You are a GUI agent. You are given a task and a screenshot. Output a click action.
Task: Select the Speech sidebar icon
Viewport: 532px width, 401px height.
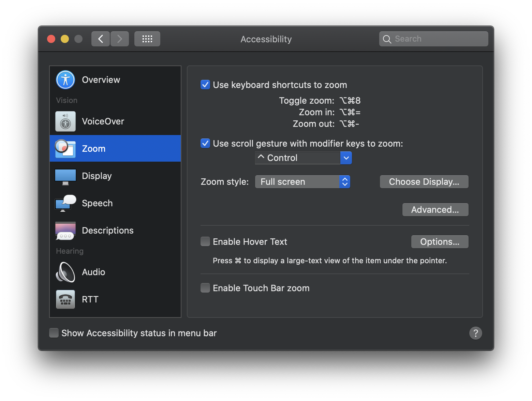click(65, 203)
